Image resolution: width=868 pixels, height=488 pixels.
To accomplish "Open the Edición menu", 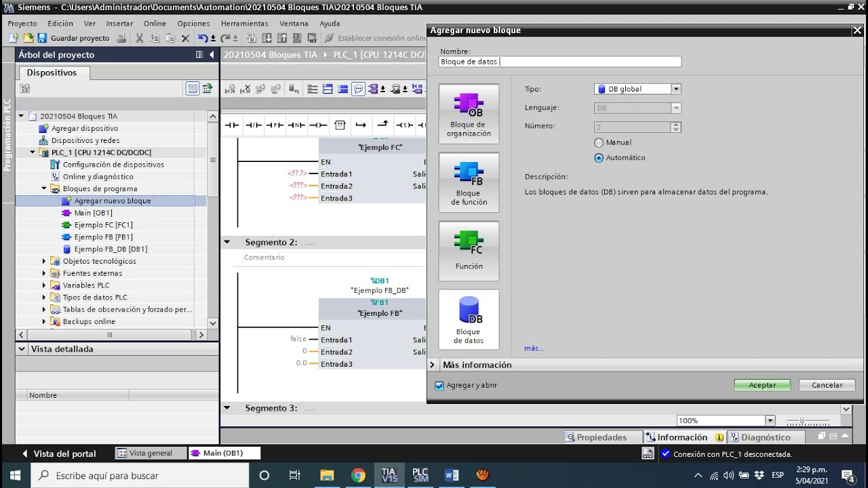I will pos(60,23).
